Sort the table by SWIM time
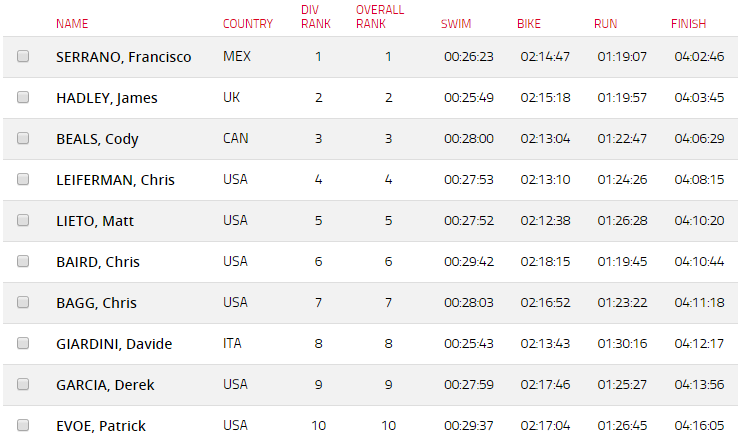Viewport: 738px width, 446px height. coord(456,24)
